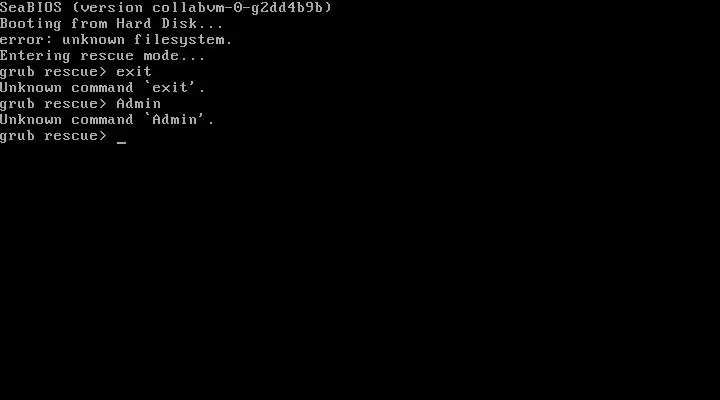The height and width of the screenshot is (400, 720).
Task: Click the word 'filesystem' in the error
Action: click(179, 40)
